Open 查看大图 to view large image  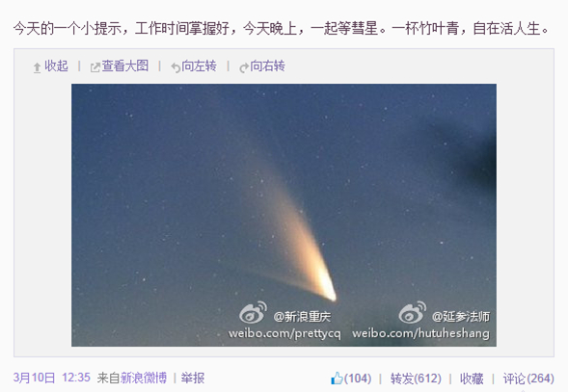(x=125, y=65)
